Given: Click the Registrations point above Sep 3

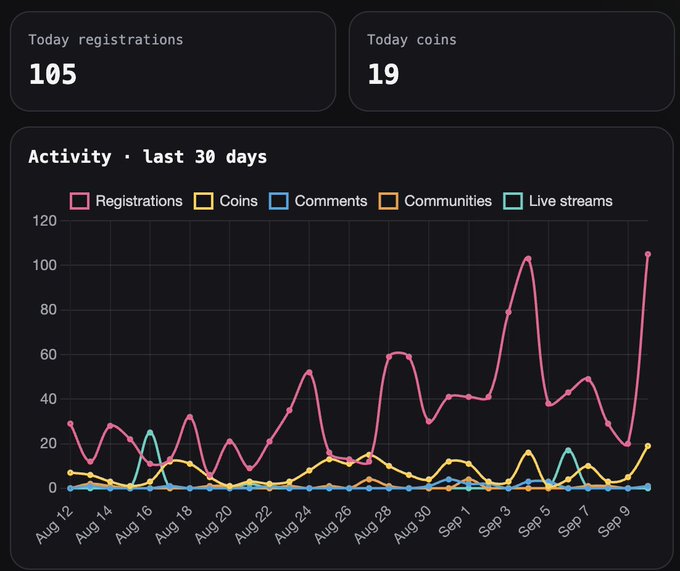Looking at the screenshot, I should coord(508,312).
